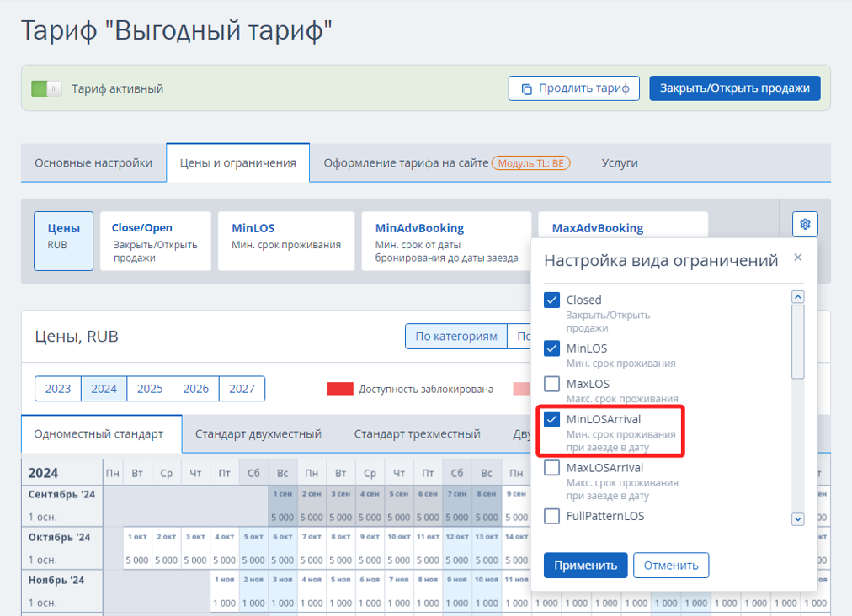Enable the MaxLOS checkbox
852x616 pixels.
point(552,384)
